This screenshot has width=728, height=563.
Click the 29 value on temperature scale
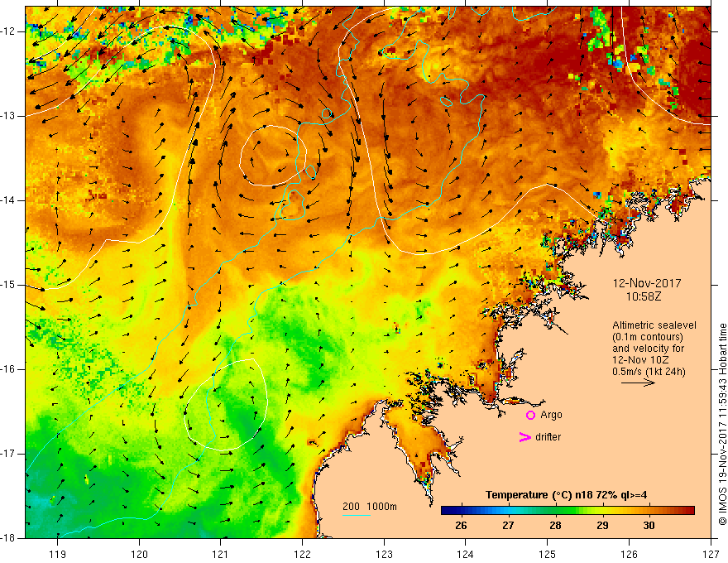[x=602, y=526]
